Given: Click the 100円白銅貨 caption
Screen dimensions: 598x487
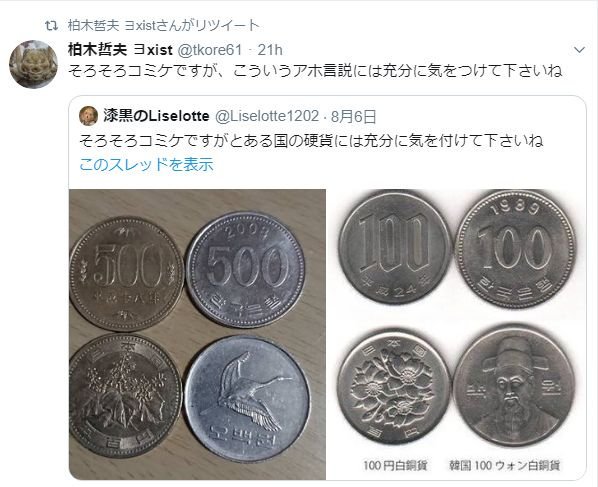Looking at the screenshot, I should click(x=395, y=466).
